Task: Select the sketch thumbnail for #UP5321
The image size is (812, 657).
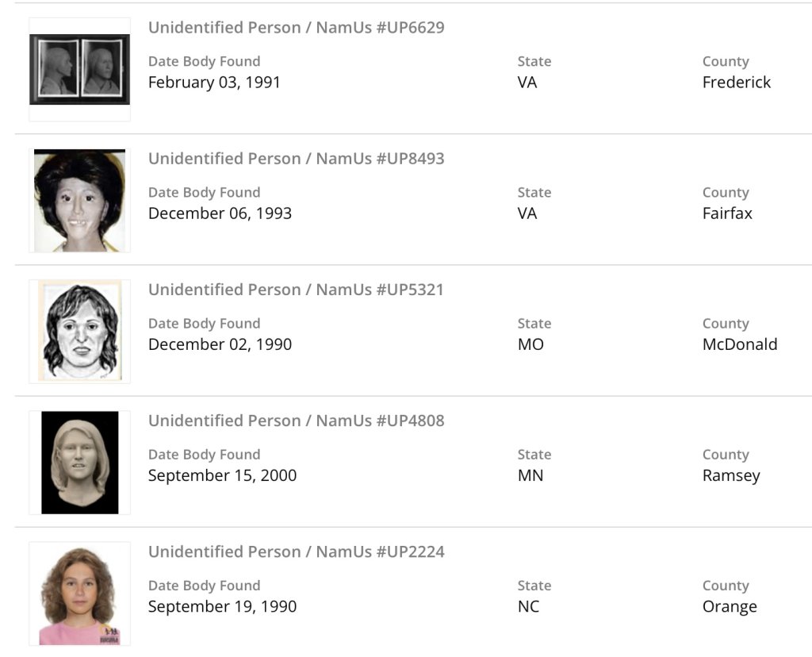Action: click(79, 331)
